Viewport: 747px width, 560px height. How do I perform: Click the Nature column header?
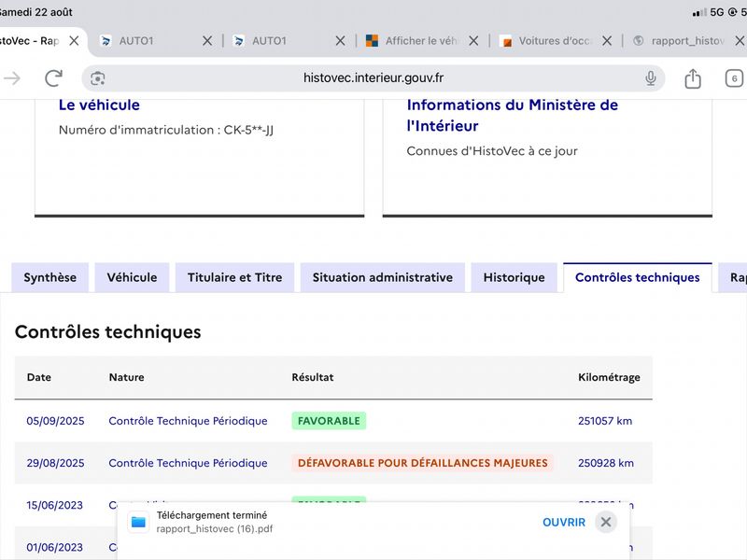[126, 377]
